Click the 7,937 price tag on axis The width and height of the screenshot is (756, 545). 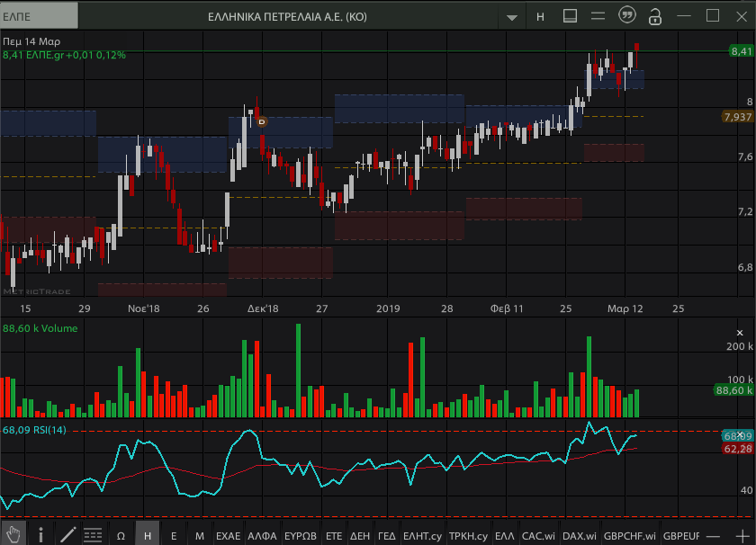[738, 117]
